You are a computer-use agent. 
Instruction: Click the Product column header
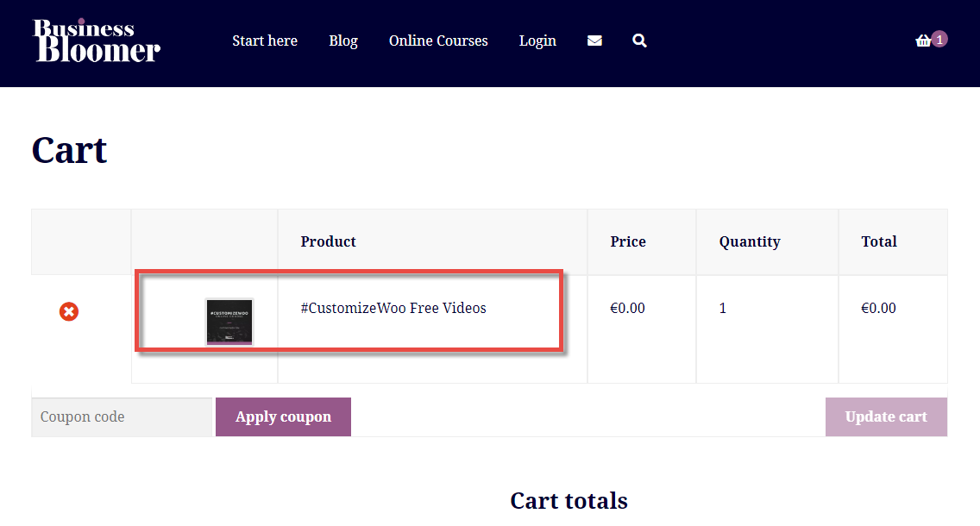[328, 241]
